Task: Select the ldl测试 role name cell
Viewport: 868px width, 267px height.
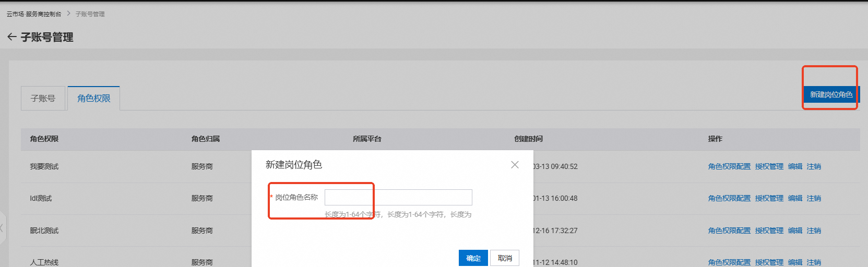Action: tap(41, 198)
